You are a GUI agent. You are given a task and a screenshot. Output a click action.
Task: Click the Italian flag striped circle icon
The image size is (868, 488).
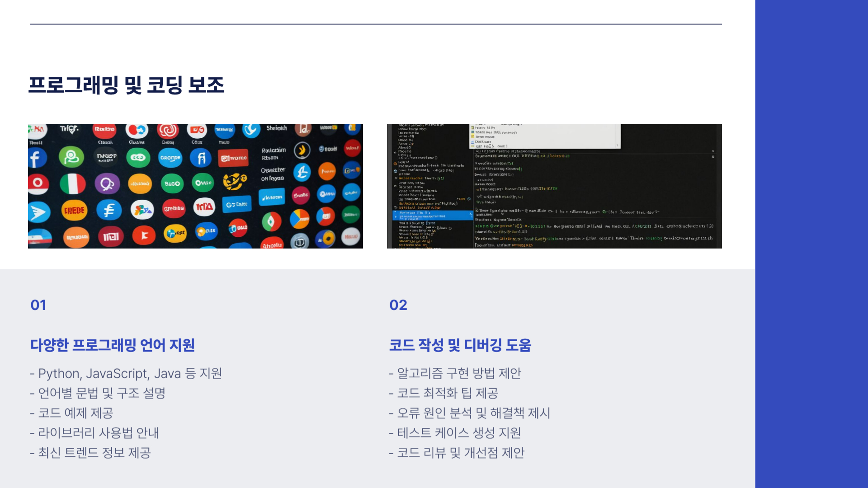[72, 184]
